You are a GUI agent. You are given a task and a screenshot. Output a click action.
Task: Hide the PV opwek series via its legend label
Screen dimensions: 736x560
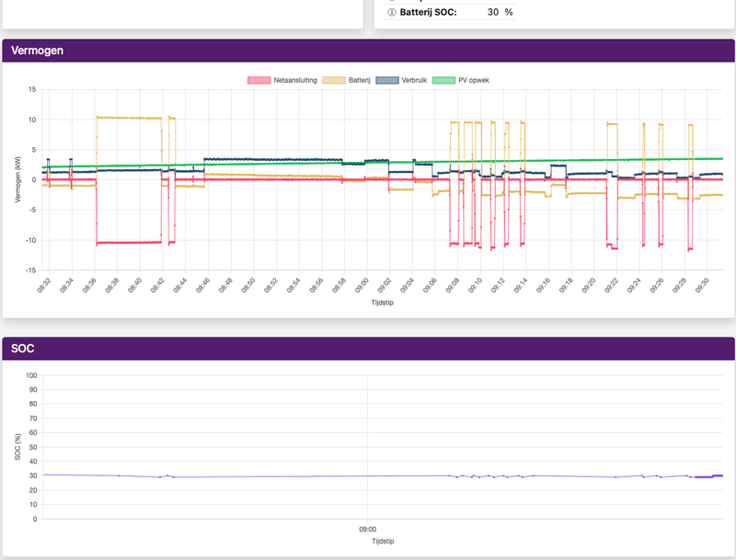[474, 80]
